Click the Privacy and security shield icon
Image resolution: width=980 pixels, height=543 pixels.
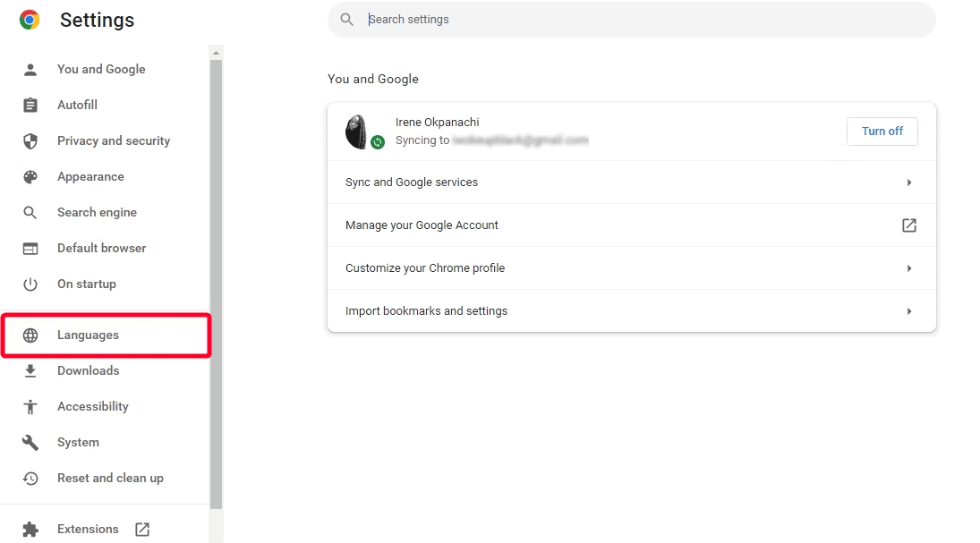31,140
